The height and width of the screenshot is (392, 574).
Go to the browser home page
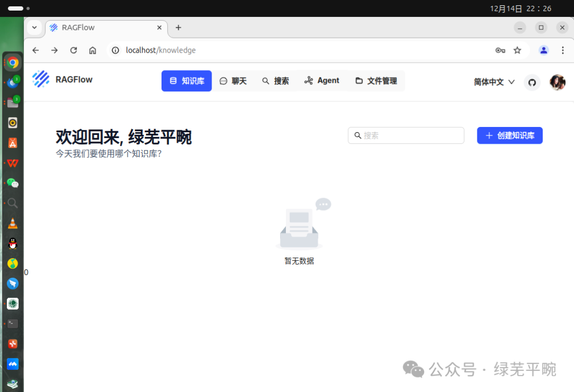click(x=92, y=50)
